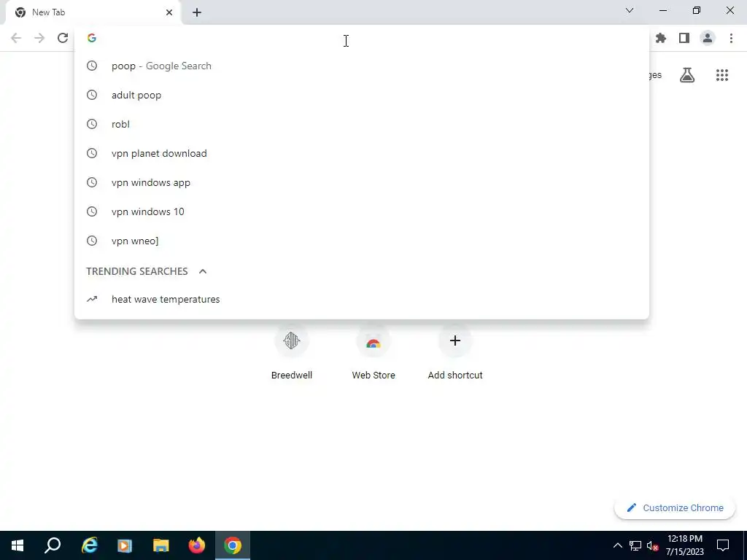Open the Windows Start menu
This screenshot has width=747, height=560.
pyautogui.click(x=18, y=545)
